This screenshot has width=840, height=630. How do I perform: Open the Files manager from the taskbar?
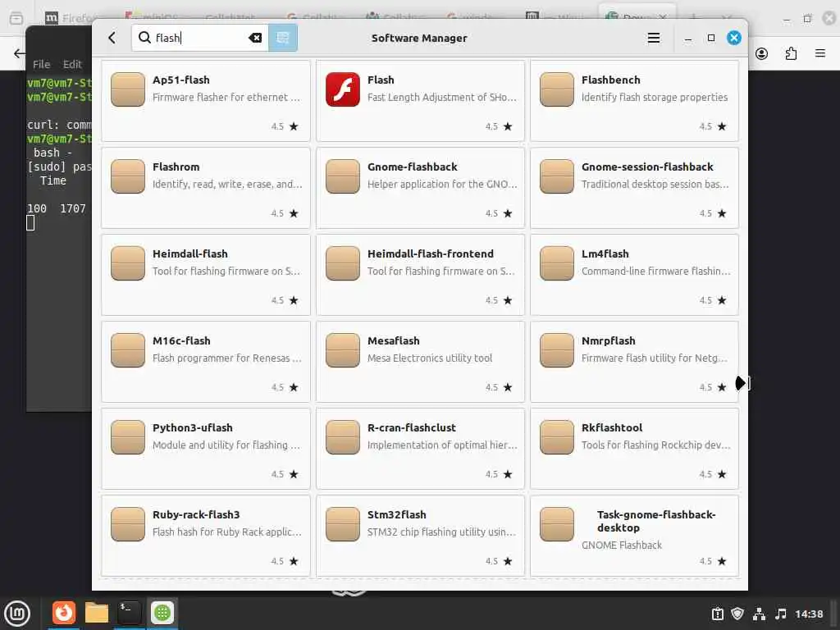pyautogui.click(x=97, y=612)
